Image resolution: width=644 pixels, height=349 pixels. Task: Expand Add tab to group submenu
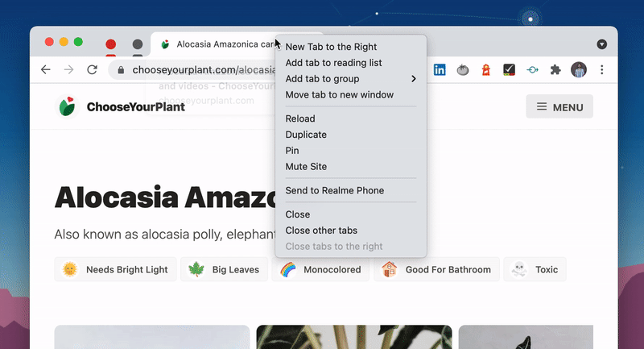351,79
